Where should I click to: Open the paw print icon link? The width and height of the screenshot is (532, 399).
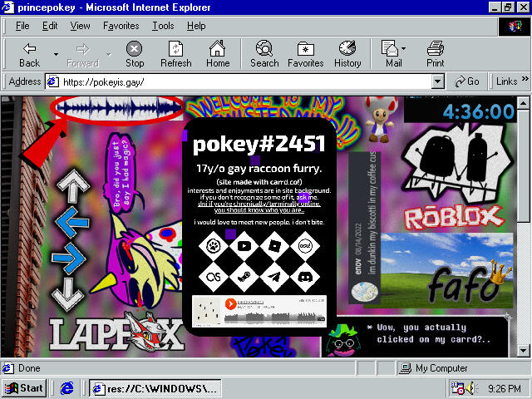tap(213, 246)
